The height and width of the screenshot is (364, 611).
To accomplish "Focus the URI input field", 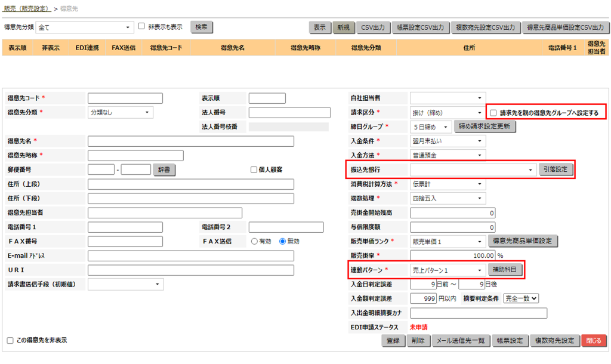I will 191,270.
